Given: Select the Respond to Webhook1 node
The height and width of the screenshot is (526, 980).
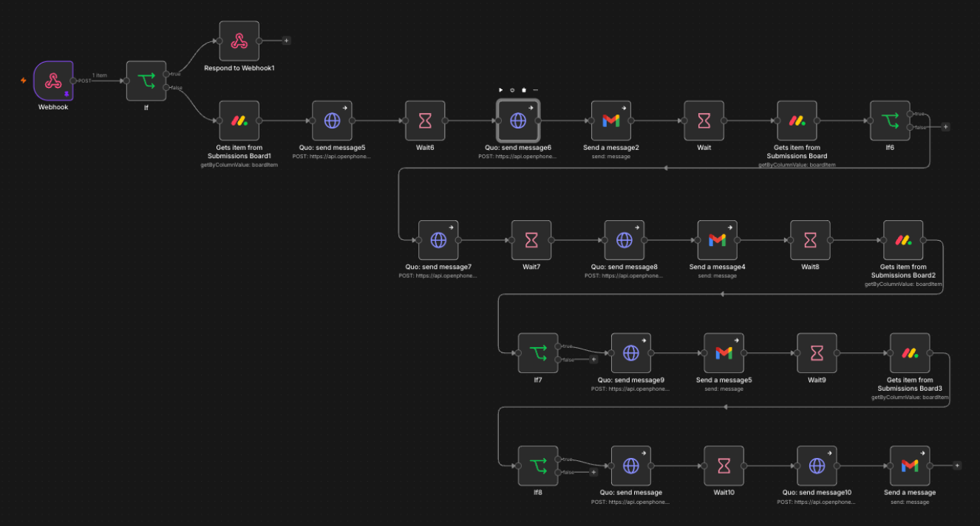Looking at the screenshot, I should pyautogui.click(x=239, y=41).
